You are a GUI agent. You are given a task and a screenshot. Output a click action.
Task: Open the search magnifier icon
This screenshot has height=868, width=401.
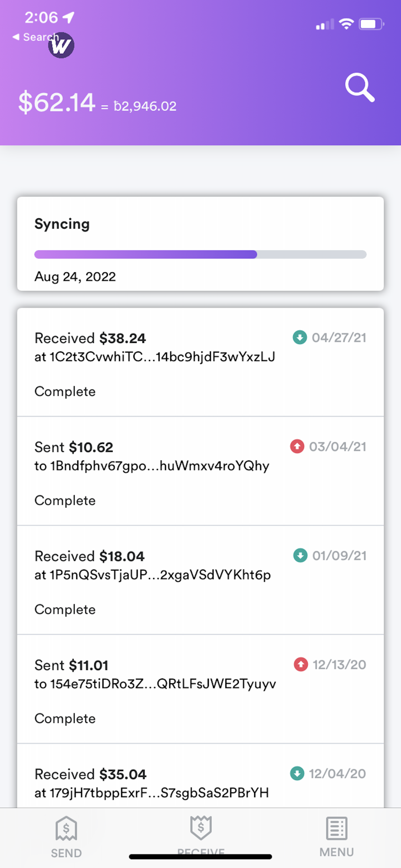click(x=359, y=88)
